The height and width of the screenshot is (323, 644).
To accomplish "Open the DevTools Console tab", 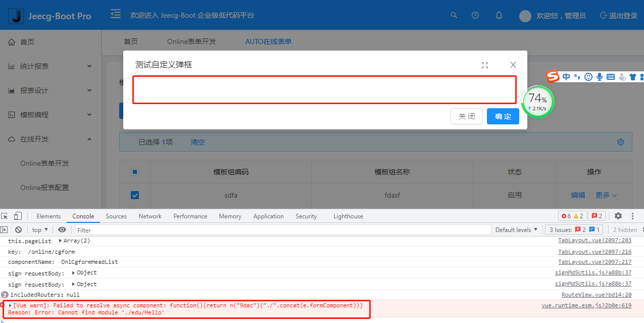I will click(83, 216).
